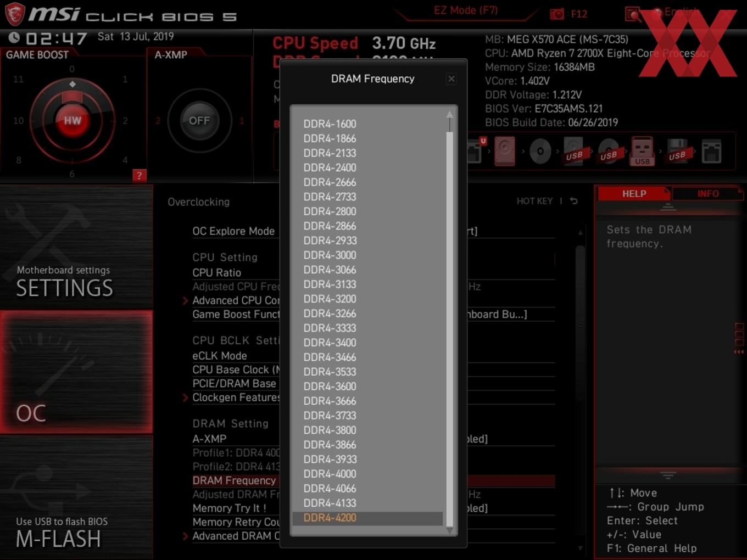Click the up arrow above the help text

[x=668, y=207]
